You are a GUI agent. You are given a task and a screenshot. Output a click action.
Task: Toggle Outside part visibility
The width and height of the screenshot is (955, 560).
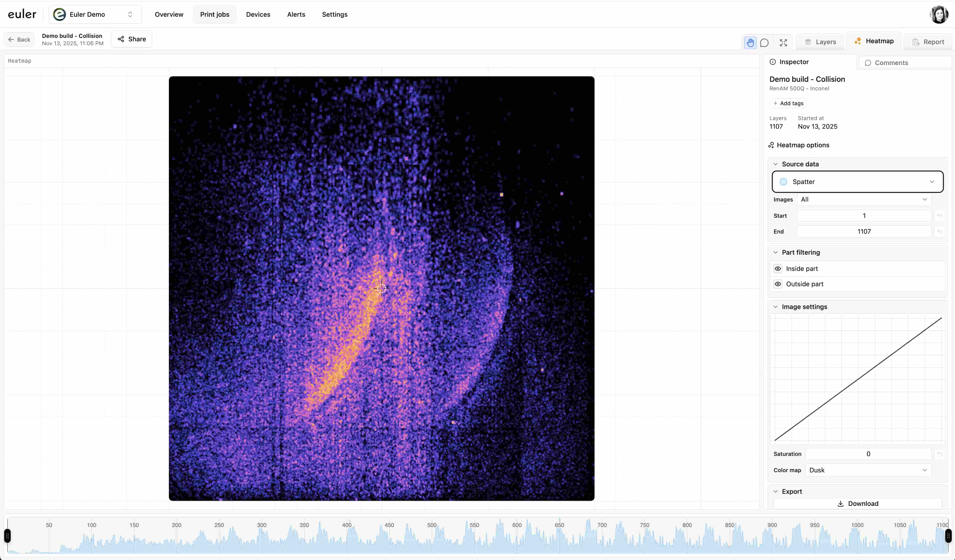click(x=778, y=284)
